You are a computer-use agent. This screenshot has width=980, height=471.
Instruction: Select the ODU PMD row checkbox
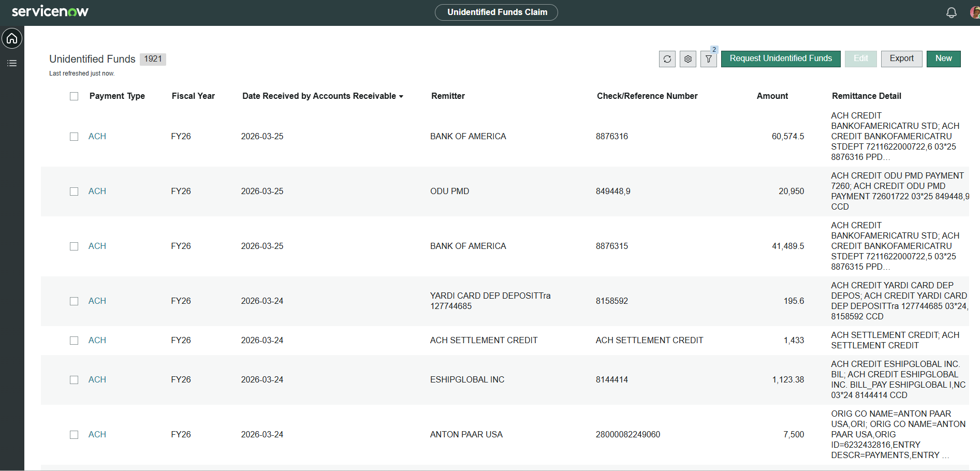[74, 192]
